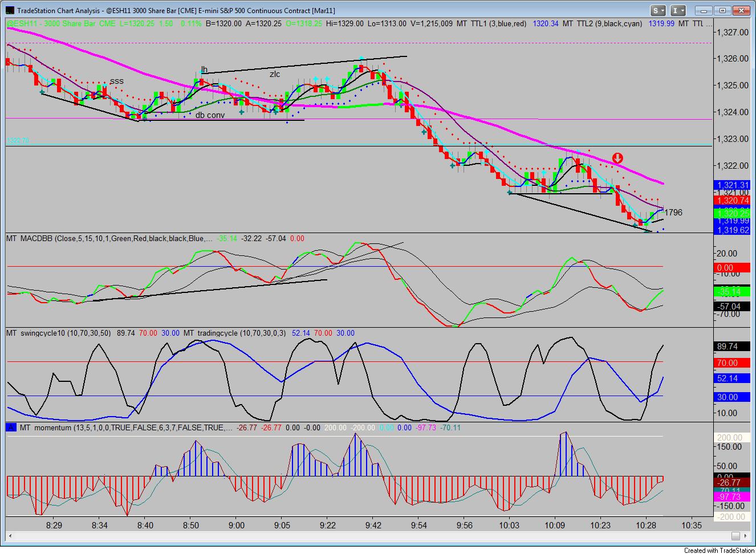This screenshot has height=554, width=756.
Task: Click the 'lh' chart annotation
Action: (204, 70)
